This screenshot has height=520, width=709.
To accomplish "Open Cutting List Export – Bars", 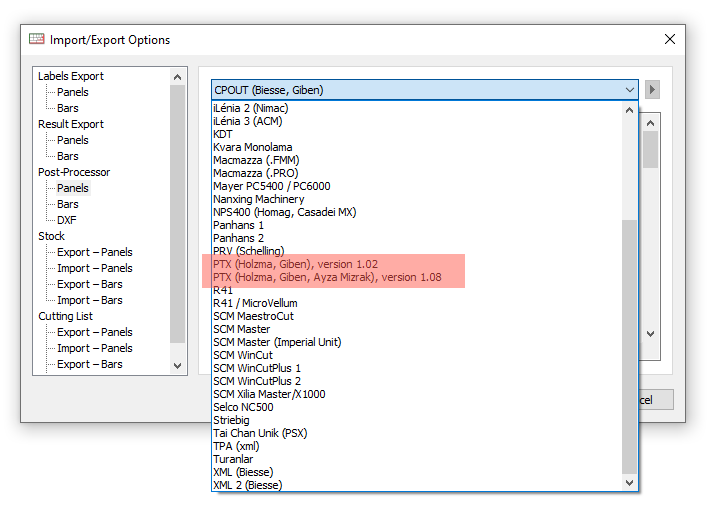I will point(90,364).
